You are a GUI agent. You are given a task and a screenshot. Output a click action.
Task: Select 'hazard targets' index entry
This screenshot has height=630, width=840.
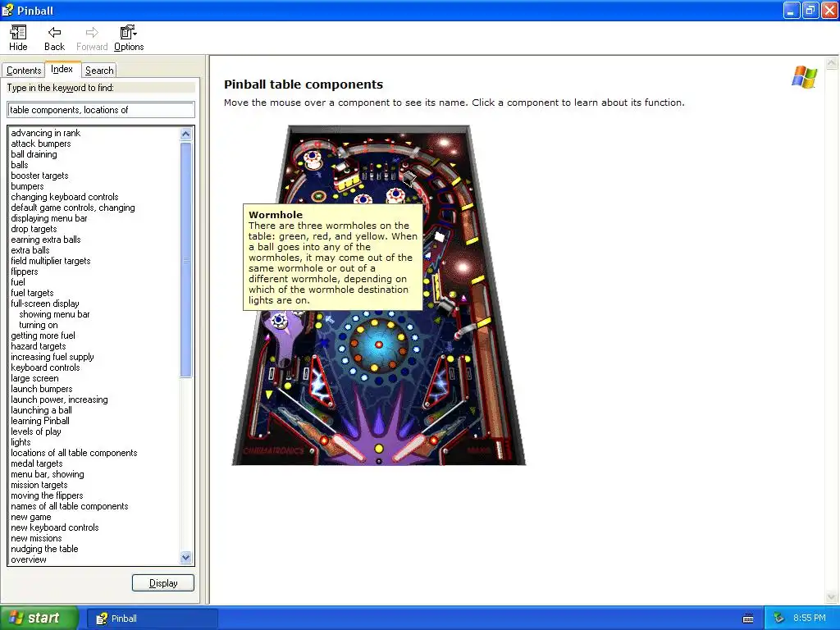(38, 347)
